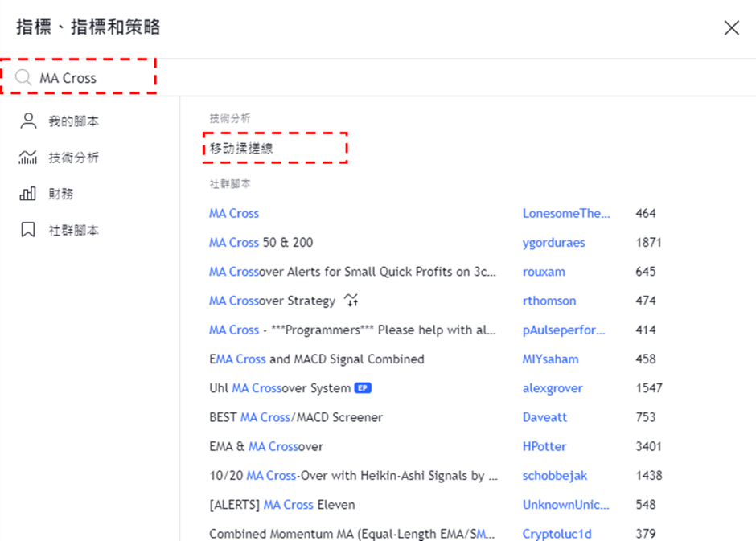Select the MA Cross 50 & 200 script
The image size is (756, 541).
point(261,242)
